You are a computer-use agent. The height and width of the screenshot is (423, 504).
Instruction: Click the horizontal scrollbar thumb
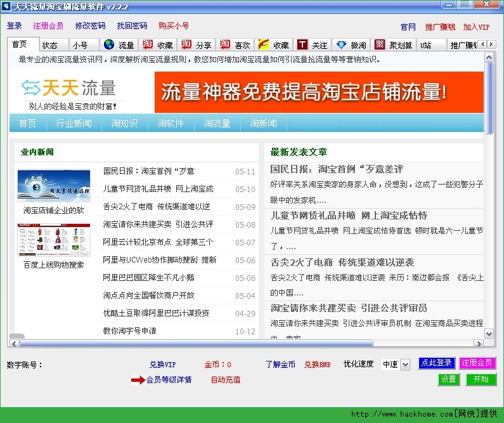197,344
